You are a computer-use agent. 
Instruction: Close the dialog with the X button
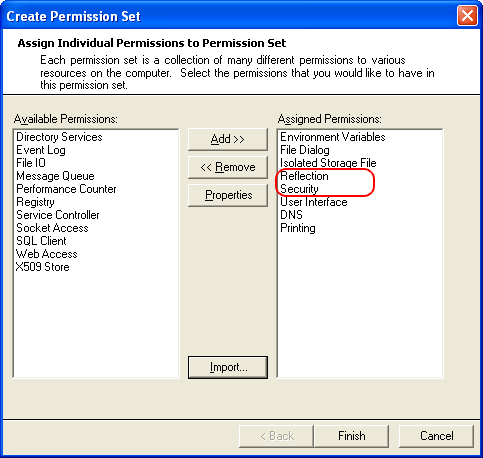point(467,16)
